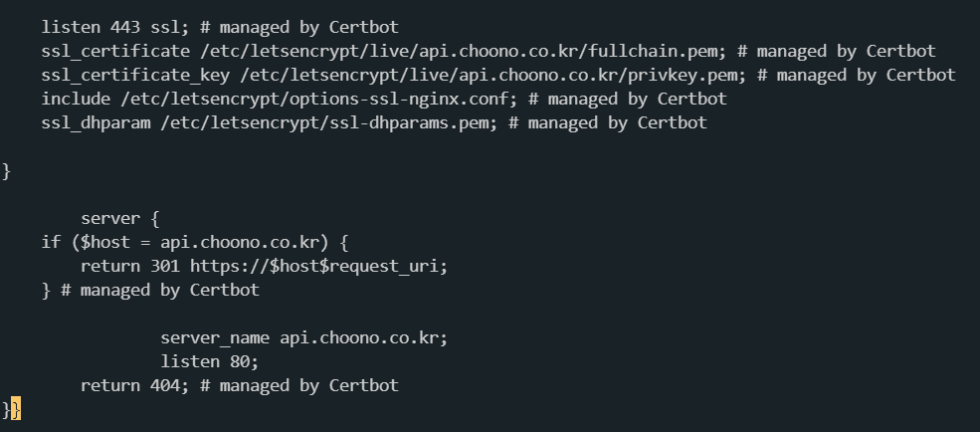Click 'listen 80;' line
The height and width of the screenshot is (432, 980).
pyautogui.click(x=209, y=361)
